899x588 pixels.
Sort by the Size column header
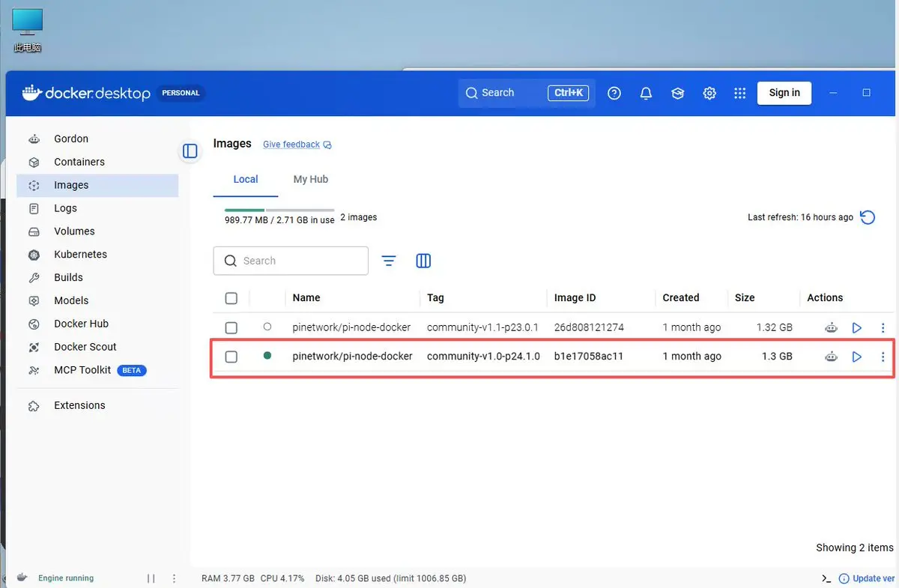745,297
